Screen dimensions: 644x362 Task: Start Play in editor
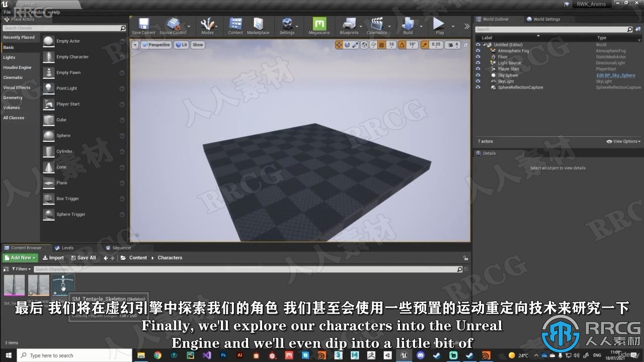click(439, 26)
